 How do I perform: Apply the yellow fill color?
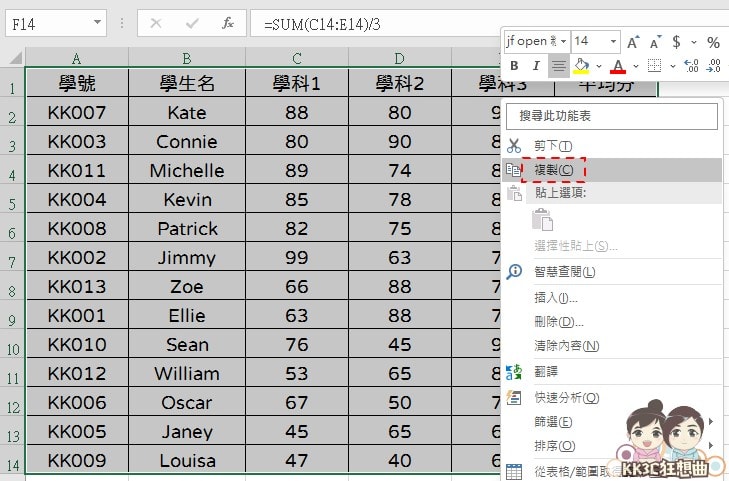[x=581, y=66]
